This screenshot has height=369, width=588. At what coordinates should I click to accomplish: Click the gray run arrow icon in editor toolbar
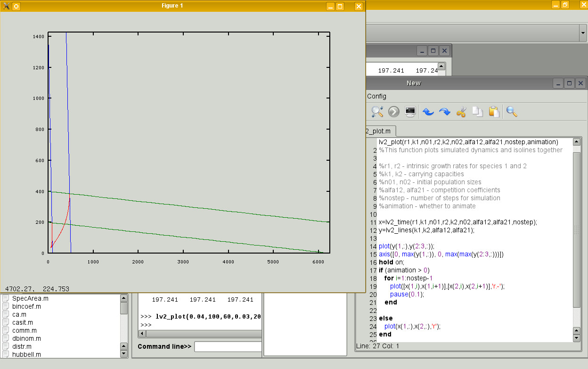pos(394,112)
